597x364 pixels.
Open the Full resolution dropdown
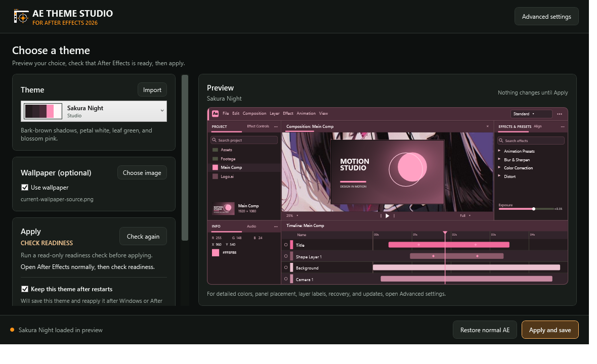[x=465, y=216]
